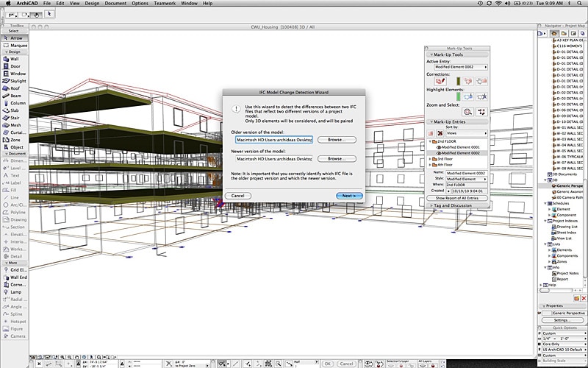Collapse the 2nd FLOOR folder

pyautogui.click(x=430, y=141)
